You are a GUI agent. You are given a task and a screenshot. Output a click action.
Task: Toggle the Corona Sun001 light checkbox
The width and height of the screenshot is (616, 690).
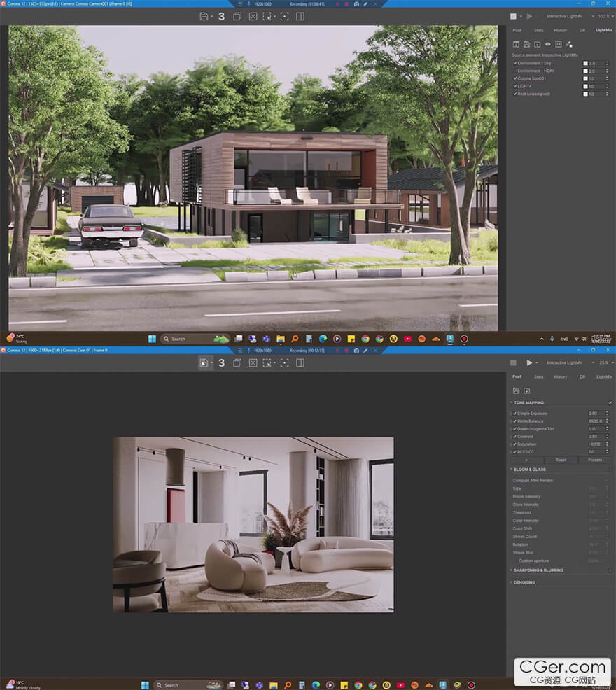(515, 79)
